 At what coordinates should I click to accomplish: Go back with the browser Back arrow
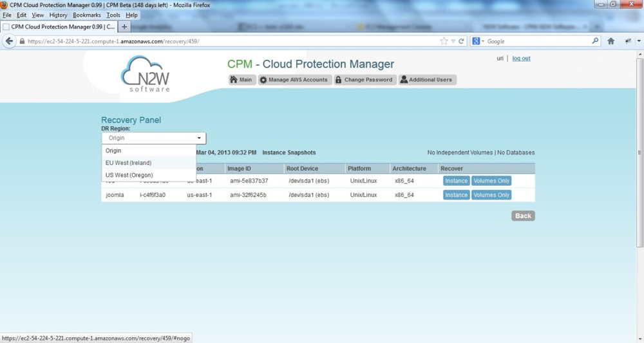(x=9, y=41)
